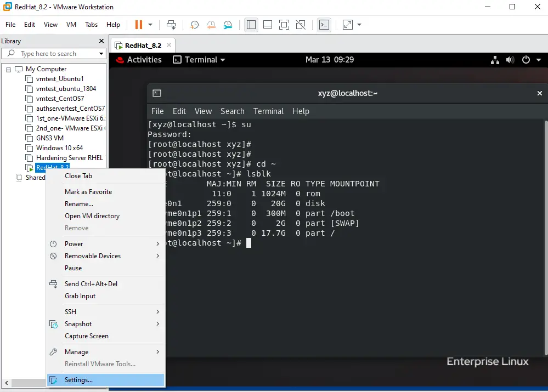Screen dimensions: 548x392
Task: Choose Send Ctrl+Alt+Del in context menu
Action: click(105, 284)
